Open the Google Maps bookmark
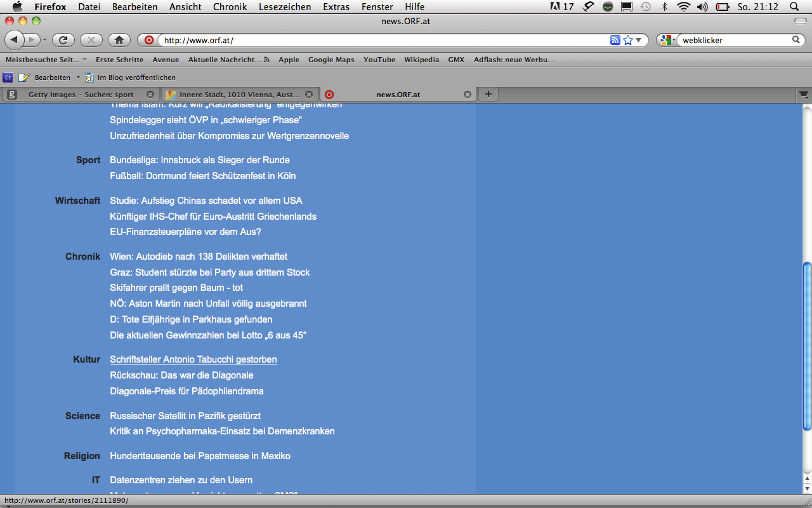Image resolution: width=812 pixels, height=508 pixels. point(331,60)
